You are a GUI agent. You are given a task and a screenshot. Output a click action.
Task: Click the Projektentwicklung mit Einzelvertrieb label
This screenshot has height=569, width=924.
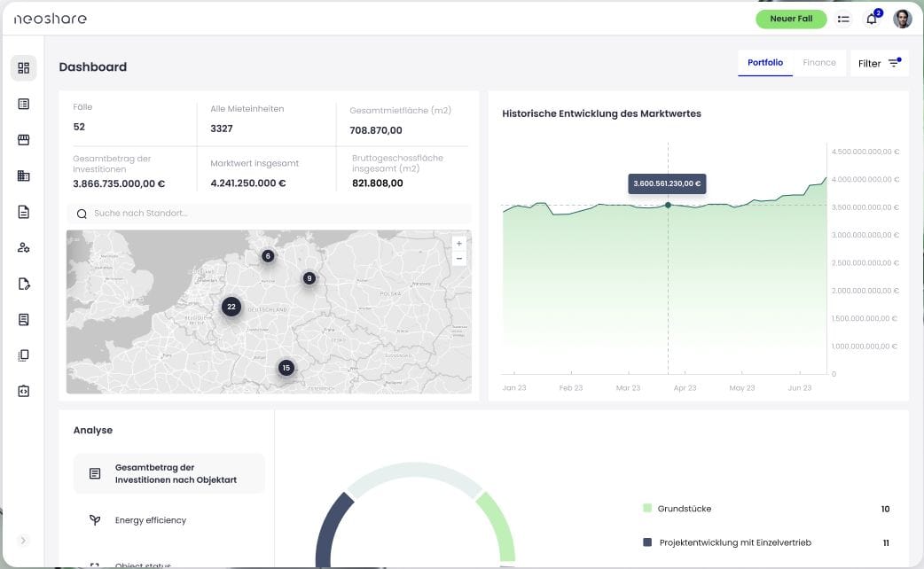tap(735, 543)
